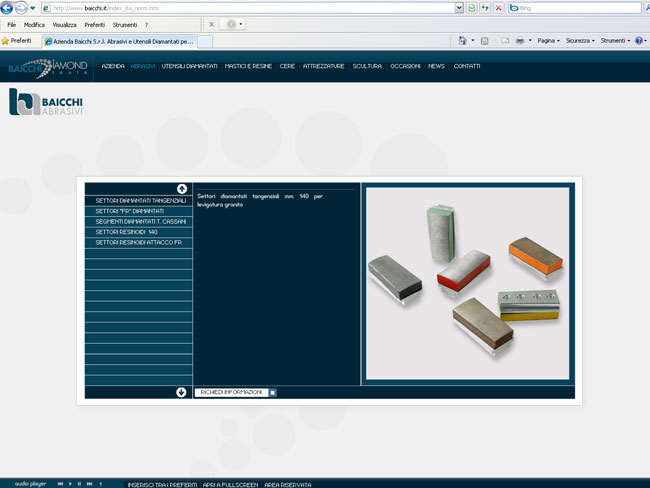
Task: Click the up arrow above product list
Action: 182,189
